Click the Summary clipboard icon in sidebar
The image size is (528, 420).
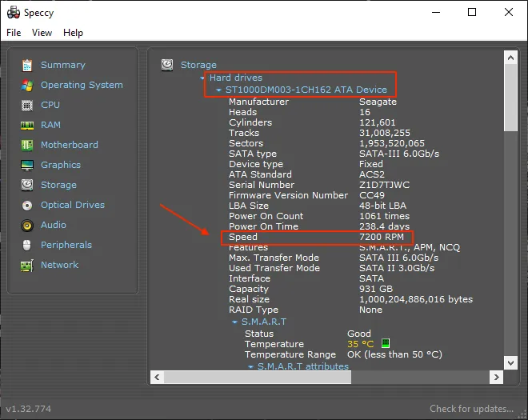click(27, 65)
